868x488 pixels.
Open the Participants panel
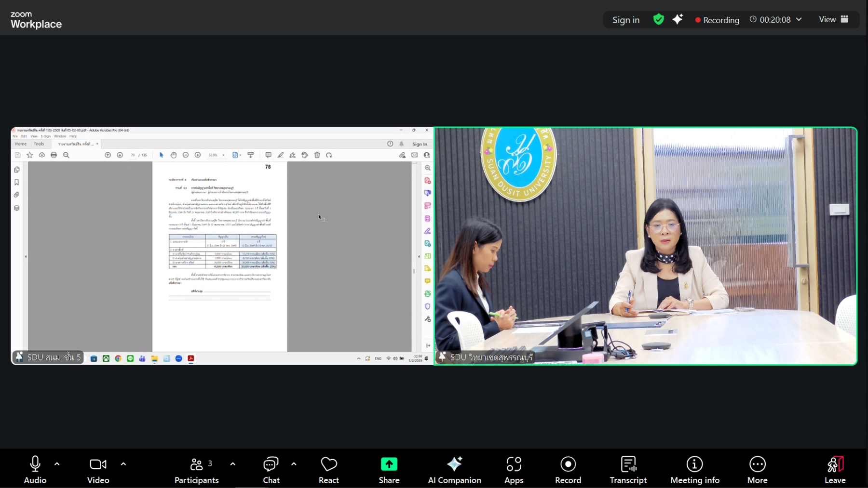pyautogui.click(x=196, y=469)
